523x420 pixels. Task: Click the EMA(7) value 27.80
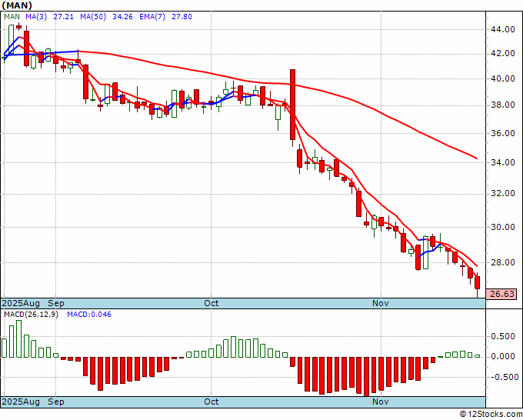182,17
